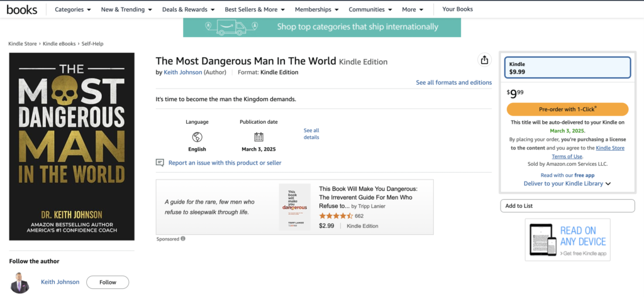The image size is (644, 297).
Task: Click sponsored ad tagline text
Action: click(209, 207)
